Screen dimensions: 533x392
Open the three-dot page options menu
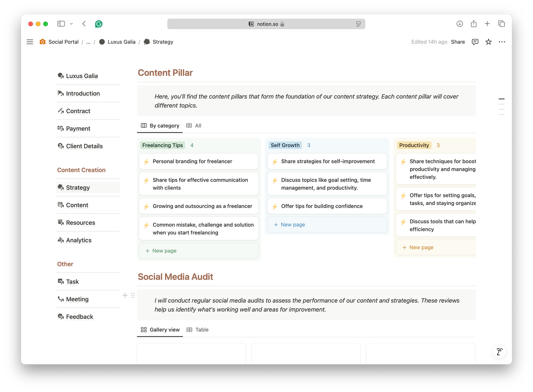(502, 42)
